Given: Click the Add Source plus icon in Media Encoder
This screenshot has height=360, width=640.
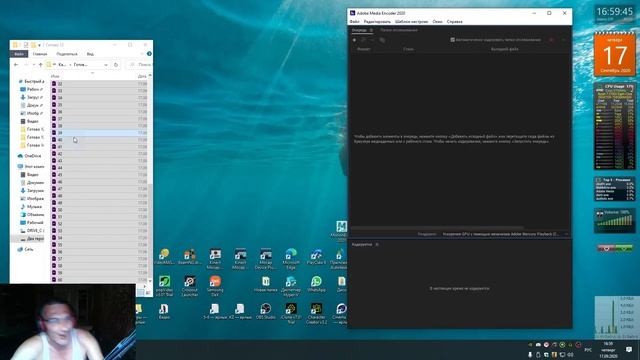Looking at the screenshot, I should coord(354,40).
